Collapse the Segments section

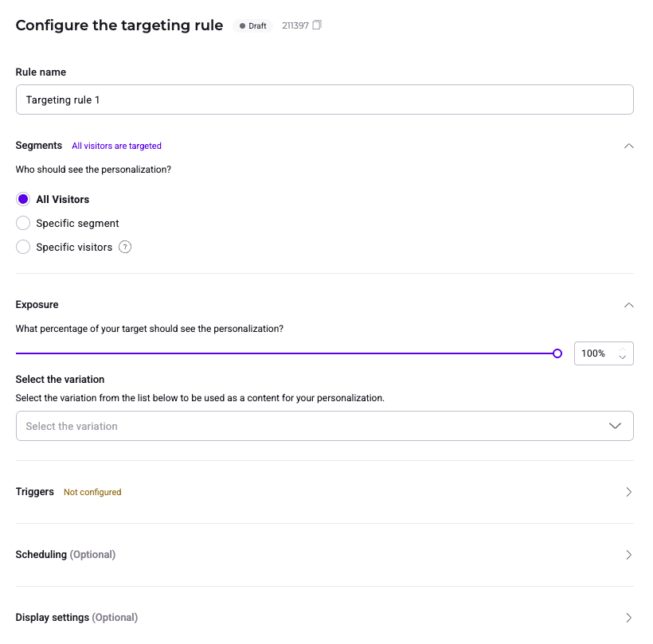coord(628,146)
